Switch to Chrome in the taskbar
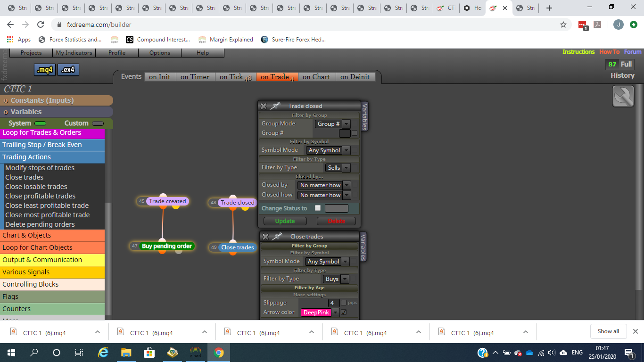Image resolution: width=644 pixels, height=362 pixels. click(218, 352)
